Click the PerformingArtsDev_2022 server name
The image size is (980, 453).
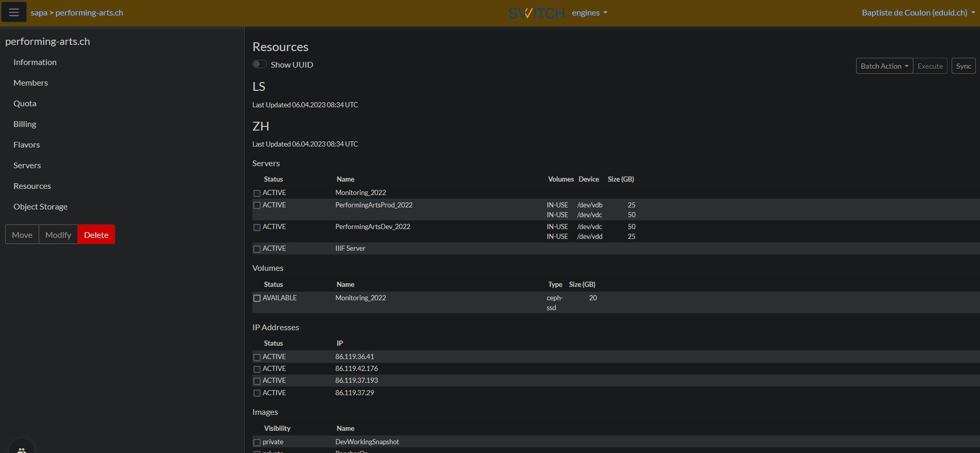coord(373,226)
